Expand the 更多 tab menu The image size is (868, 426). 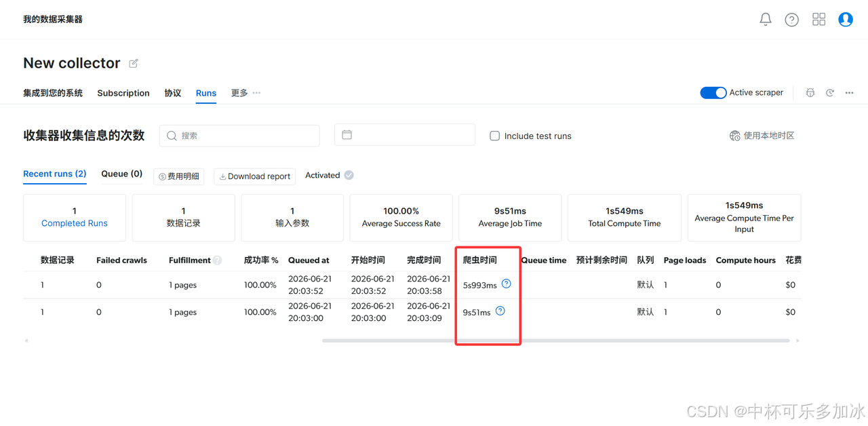245,93
